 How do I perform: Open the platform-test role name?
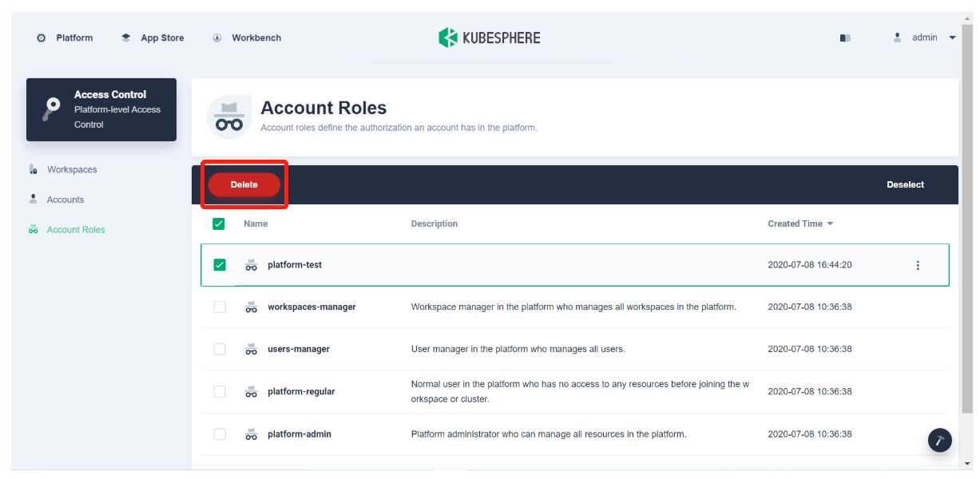295,265
